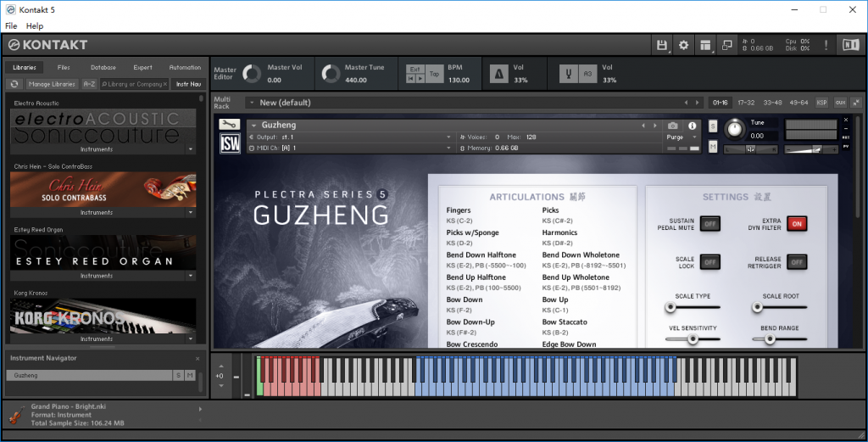This screenshot has height=442, width=868.
Task: Switch to minimized view via overlapping-windows icon
Action: (726, 46)
